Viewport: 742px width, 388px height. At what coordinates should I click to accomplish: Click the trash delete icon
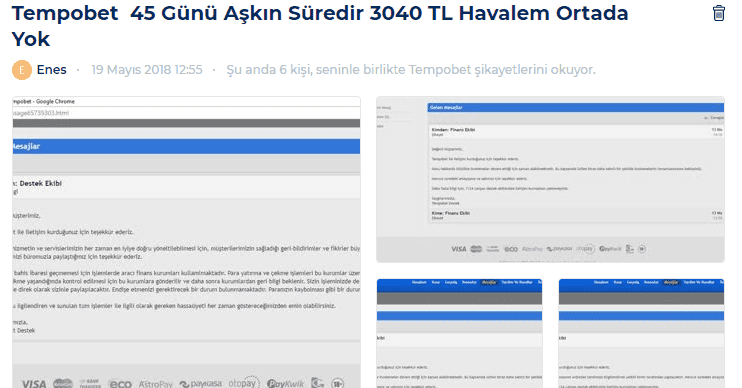pos(718,13)
